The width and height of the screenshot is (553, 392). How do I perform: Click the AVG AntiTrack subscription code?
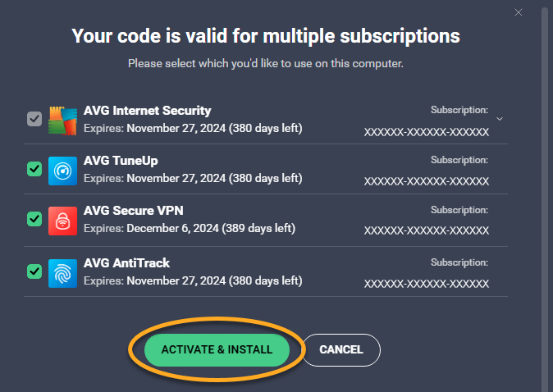coord(427,284)
